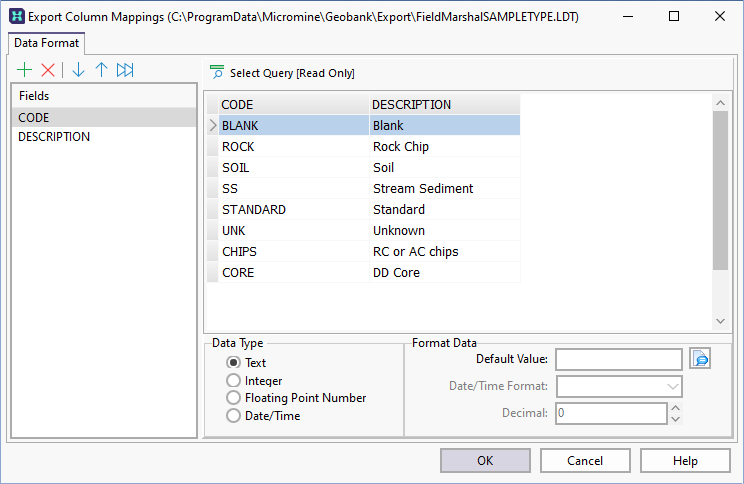Viewport: 744px width, 484px height.
Task: Choose the Date/Time data type
Action: 234,415
